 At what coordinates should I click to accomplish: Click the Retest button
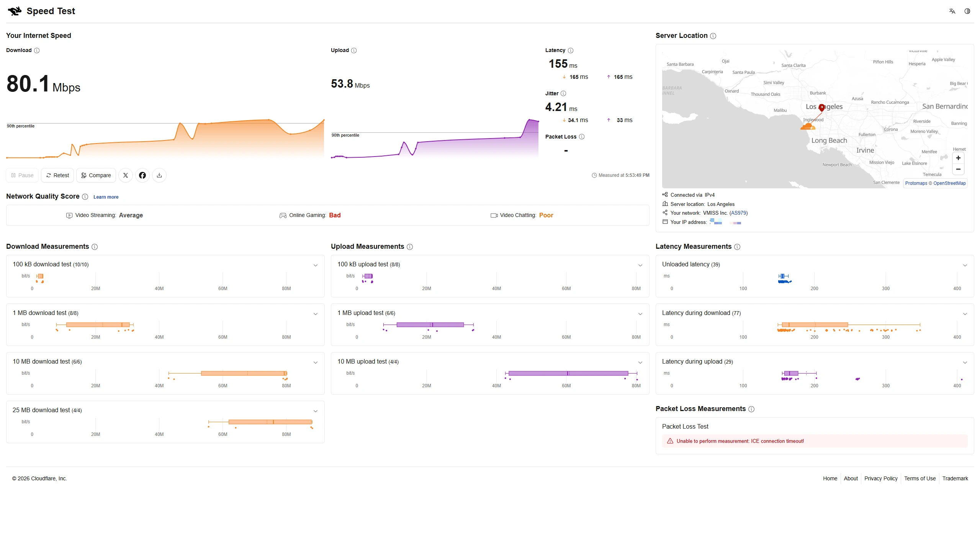pos(57,175)
